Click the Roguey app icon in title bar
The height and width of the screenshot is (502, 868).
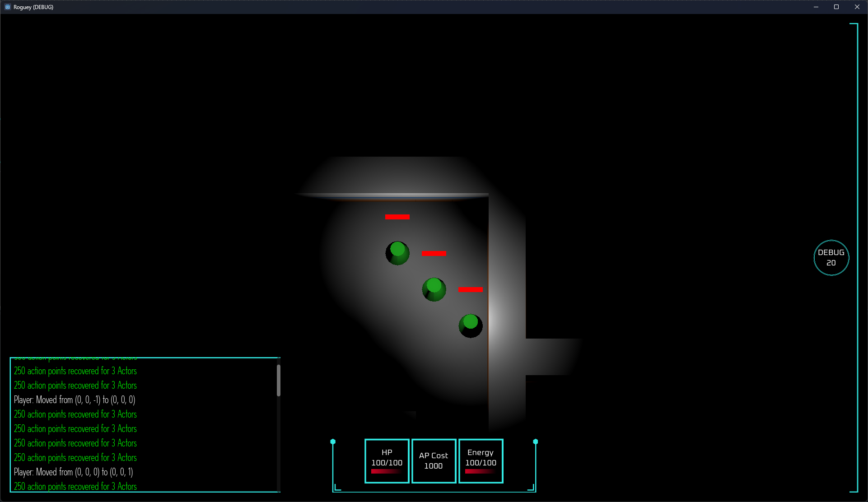click(x=7, y=7)
